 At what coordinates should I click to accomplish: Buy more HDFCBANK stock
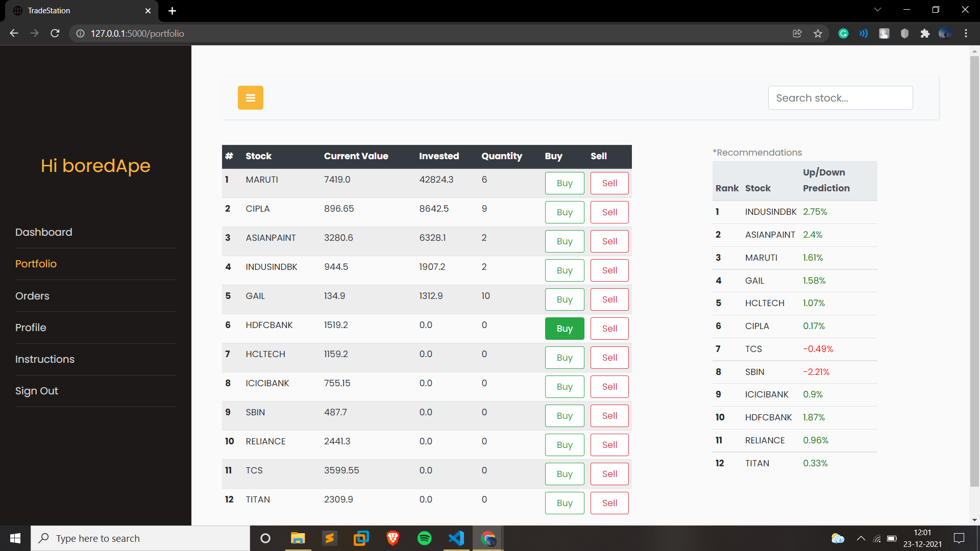coord(564,329)
